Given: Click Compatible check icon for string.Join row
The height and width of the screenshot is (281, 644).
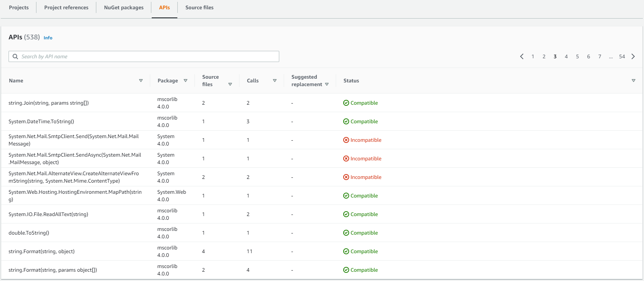Looking at the screenshot, I should tap(346, 103).
